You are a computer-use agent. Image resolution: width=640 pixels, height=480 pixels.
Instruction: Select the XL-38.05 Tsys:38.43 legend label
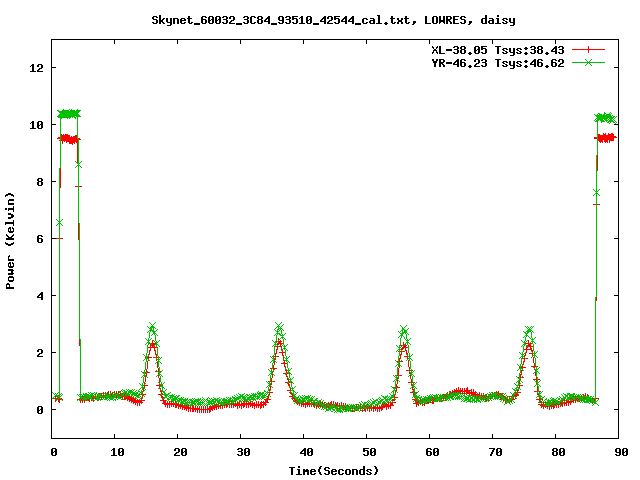(498, 50)
